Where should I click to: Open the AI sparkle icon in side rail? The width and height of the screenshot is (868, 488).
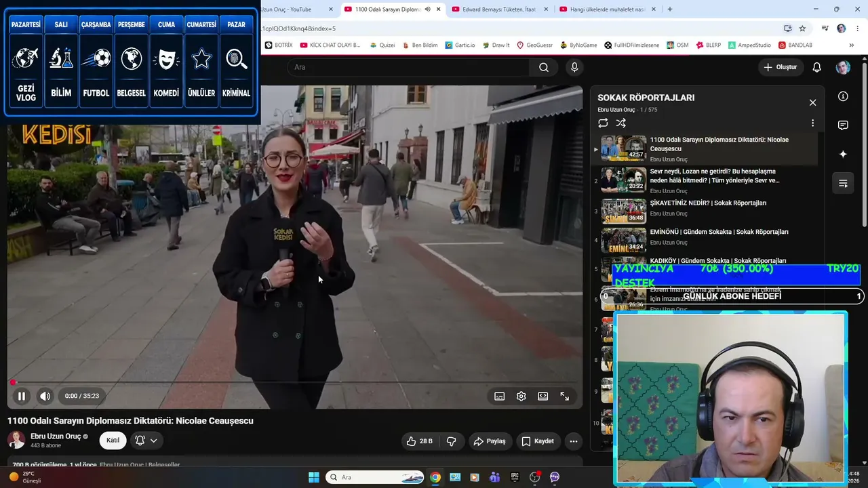pyautogui.click(x=843, y=155)
